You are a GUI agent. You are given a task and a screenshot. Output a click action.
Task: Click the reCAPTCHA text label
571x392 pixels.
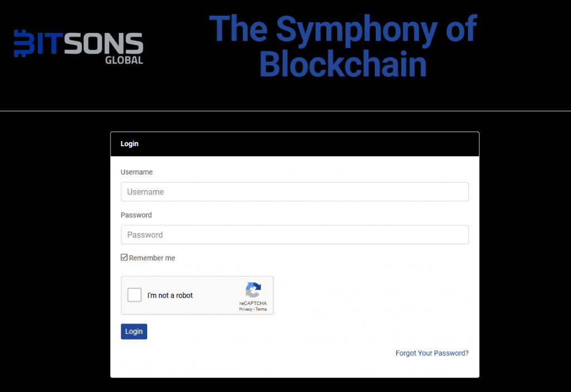click(x=253, y=303)
